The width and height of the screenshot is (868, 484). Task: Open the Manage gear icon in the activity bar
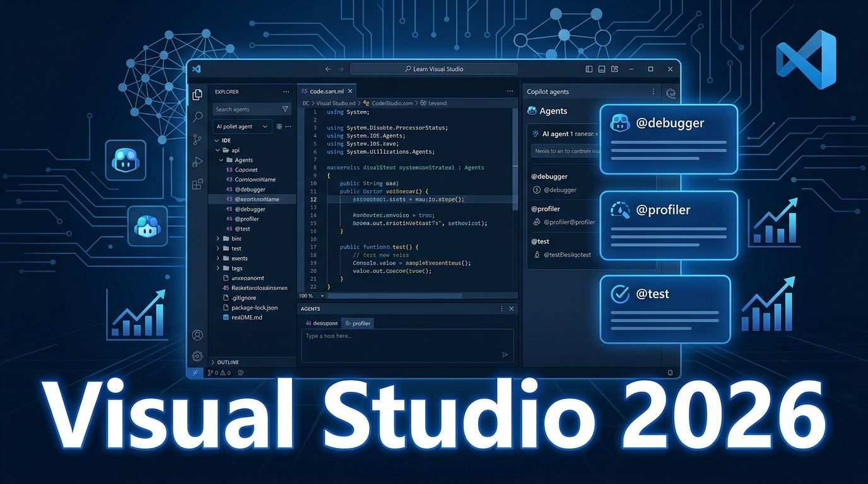[197, 356]
